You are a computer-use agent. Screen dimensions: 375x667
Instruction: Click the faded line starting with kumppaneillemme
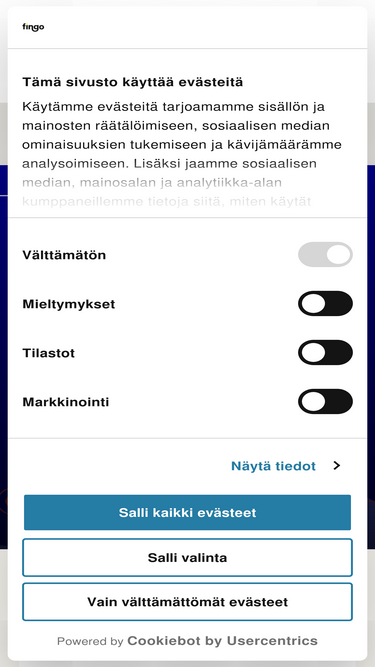[x=167, y=201]
